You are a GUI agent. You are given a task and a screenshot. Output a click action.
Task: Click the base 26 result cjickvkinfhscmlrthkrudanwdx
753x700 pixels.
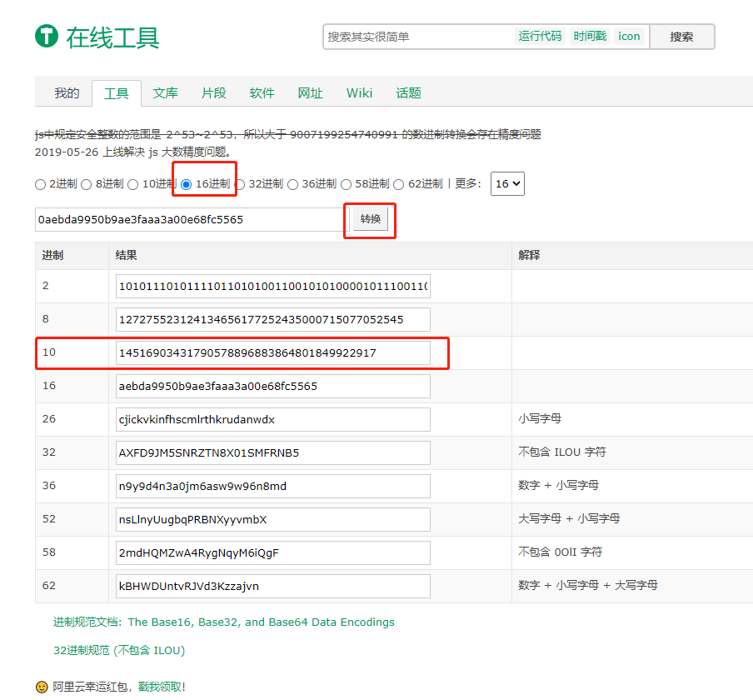(272, 420)
